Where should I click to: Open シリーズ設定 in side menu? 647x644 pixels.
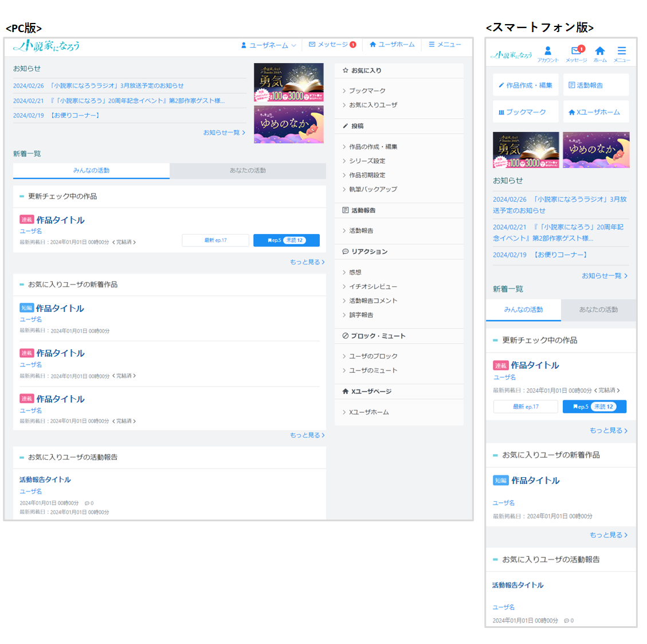367,161
